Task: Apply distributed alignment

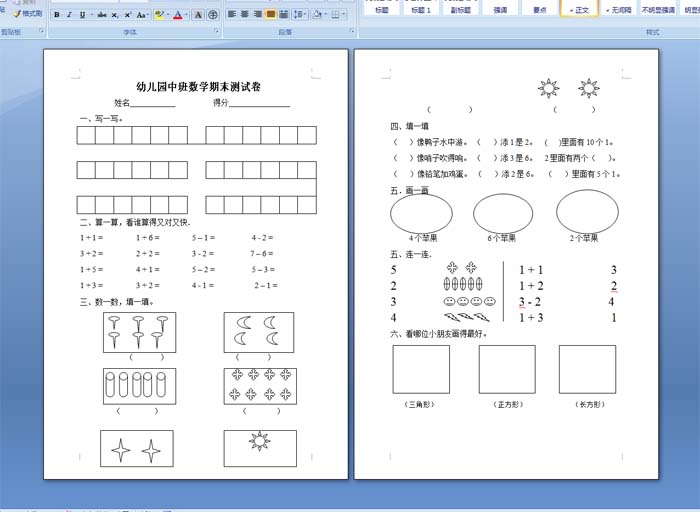Action: click(283, 14)
